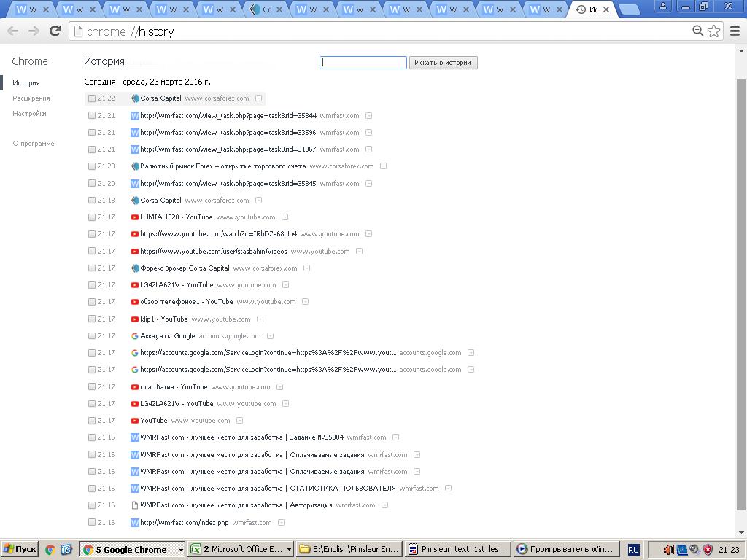Click the Corsa Capital favicon at 21:22
The image size is (747, 560).
(x=135, y=98)
